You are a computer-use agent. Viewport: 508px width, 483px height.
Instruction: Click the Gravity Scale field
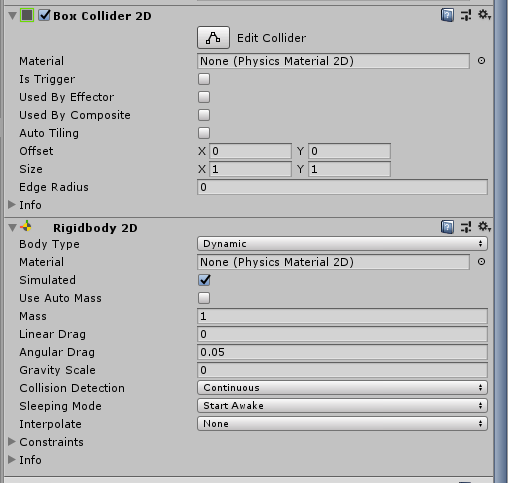pos(342,370)
